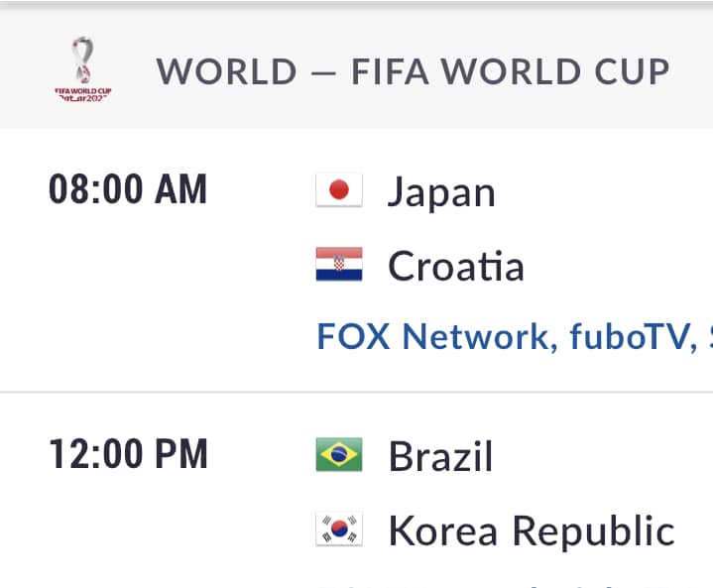713x588 pixels.
Task: Select the 08:00 AM kickoff time
Action: [x=128, y=188]
